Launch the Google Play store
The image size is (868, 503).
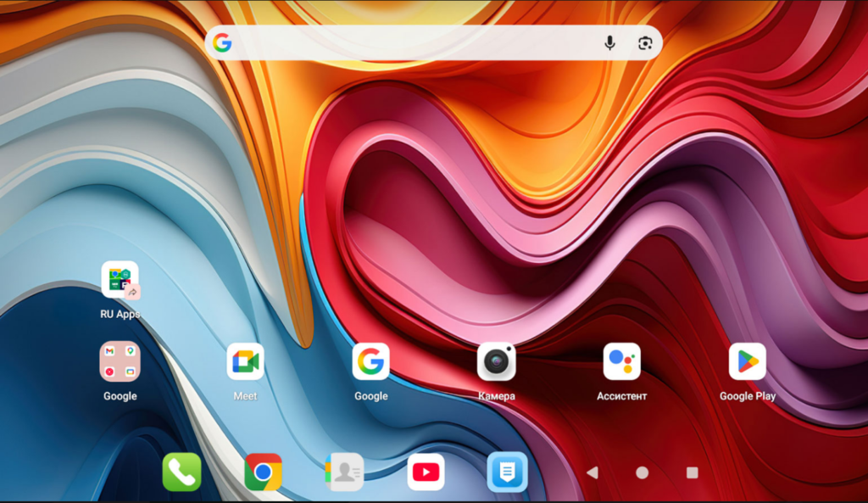click(x=747, y=362)
